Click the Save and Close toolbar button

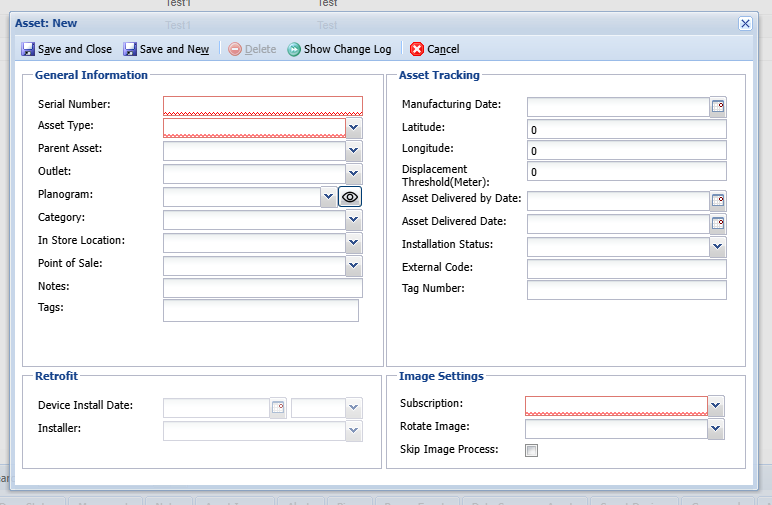point(67,49)
